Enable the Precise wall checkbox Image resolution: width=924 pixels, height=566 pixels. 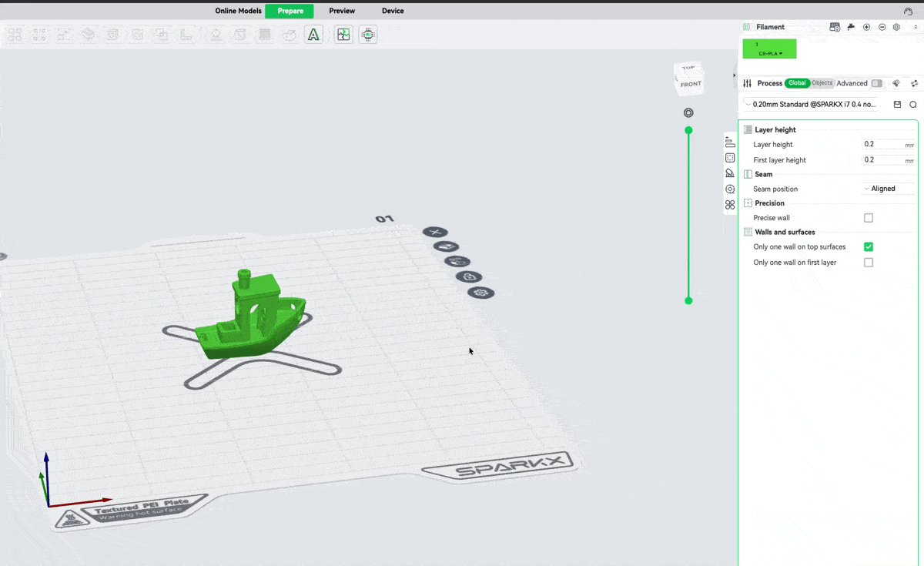click(869, 218)
